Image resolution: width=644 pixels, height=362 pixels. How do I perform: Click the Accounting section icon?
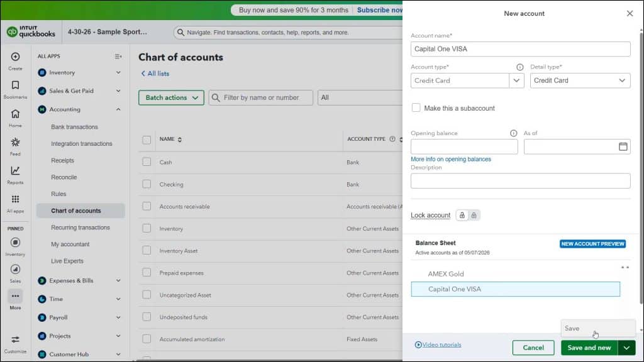(x=42, y=109)
